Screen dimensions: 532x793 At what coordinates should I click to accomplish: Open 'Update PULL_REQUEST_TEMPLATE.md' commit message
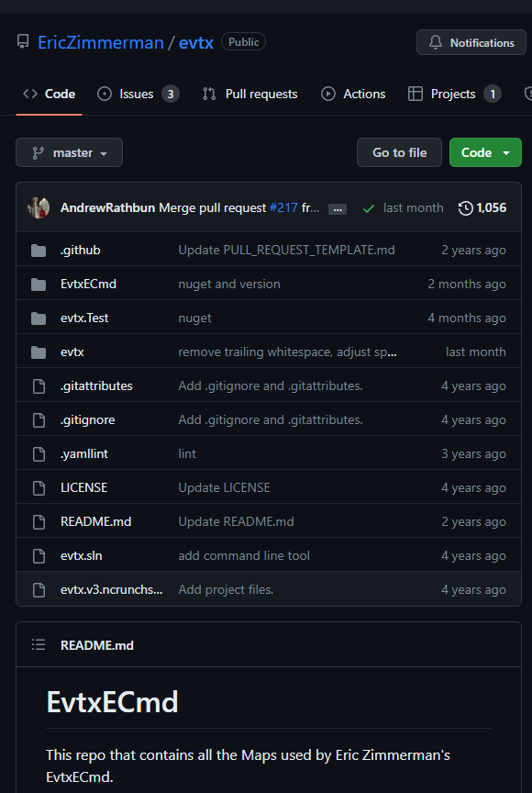click(286, 250)
